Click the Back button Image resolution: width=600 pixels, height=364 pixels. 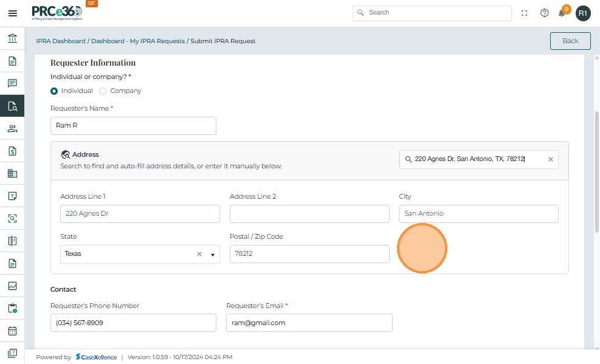[570, 41]
